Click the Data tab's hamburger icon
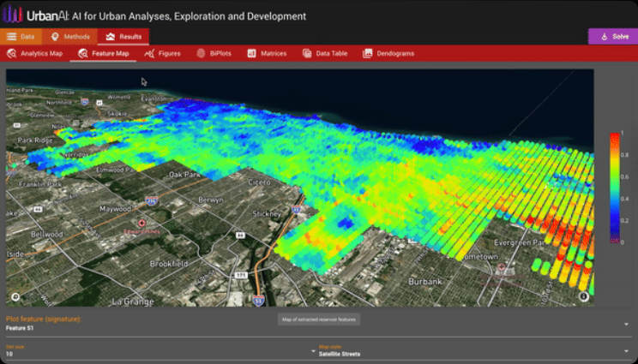 (11, 37)
